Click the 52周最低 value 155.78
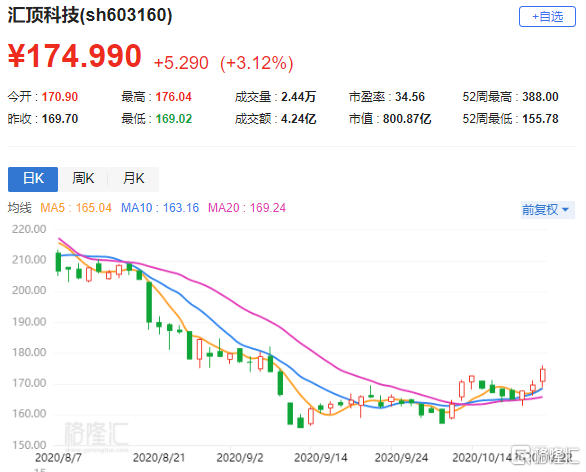The width and height of the screenshot is (586, 472). tap(540, 119)
